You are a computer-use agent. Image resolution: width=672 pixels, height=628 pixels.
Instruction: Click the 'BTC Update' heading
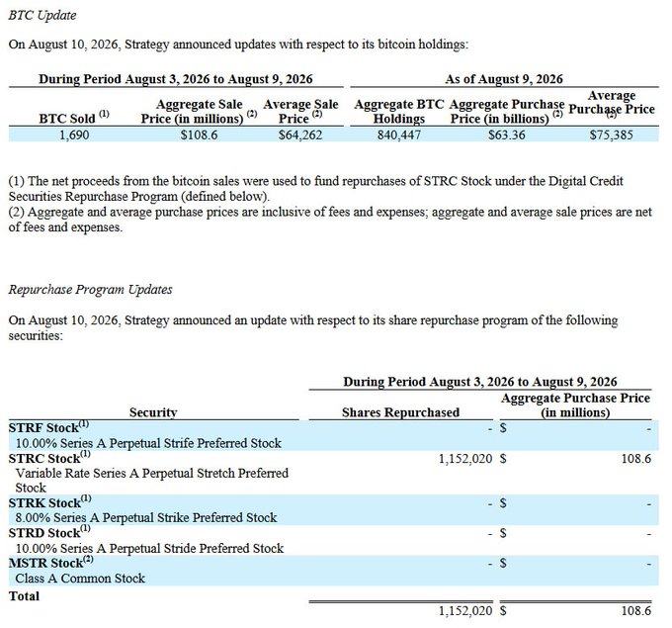(42, 16)
